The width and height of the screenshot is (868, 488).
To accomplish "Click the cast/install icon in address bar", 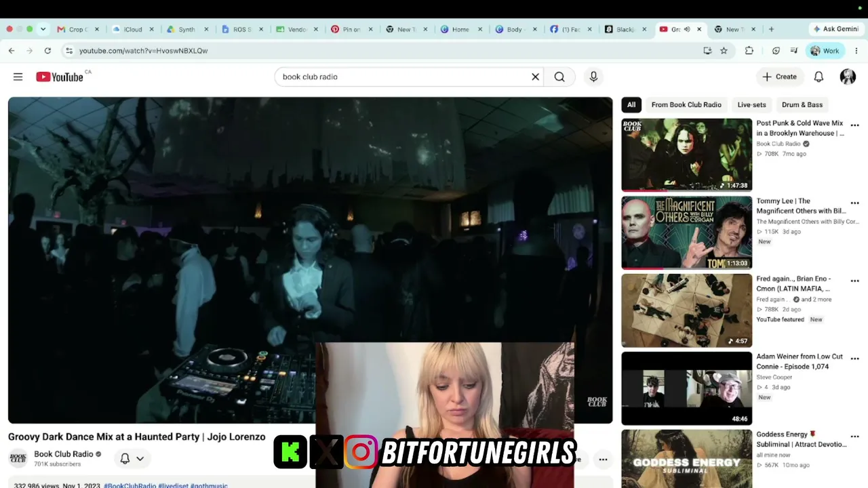I will pos(707,51).
